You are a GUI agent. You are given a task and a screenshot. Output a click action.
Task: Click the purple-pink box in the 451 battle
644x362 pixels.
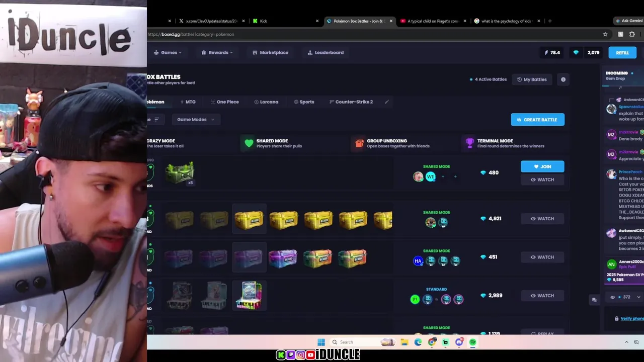click(283, 258)
